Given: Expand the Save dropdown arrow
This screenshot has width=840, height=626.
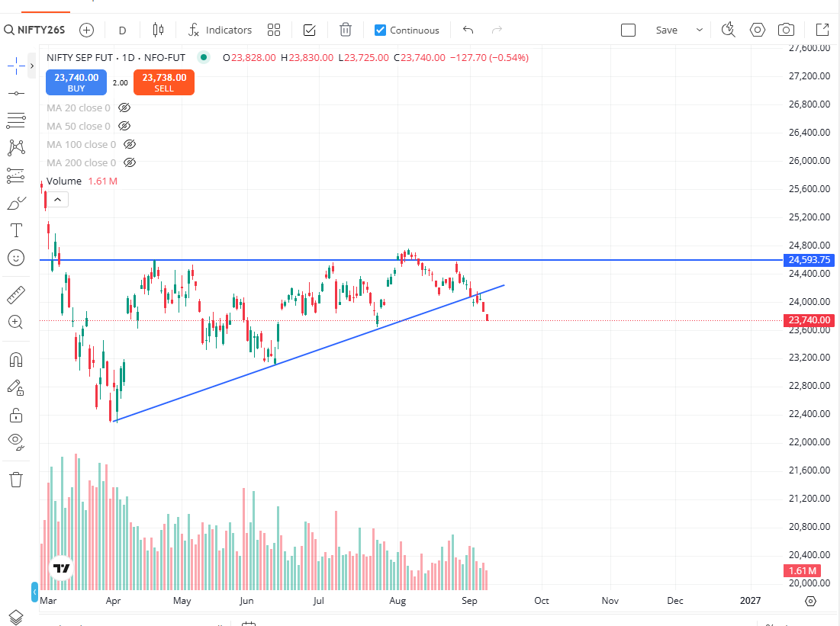Looking at the screenshot, I should (x=699, y=30).
